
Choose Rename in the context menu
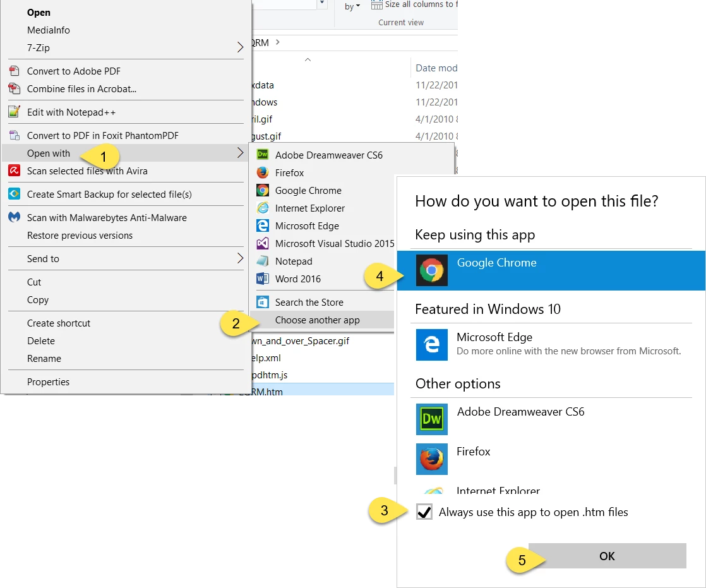click(44, 358)
